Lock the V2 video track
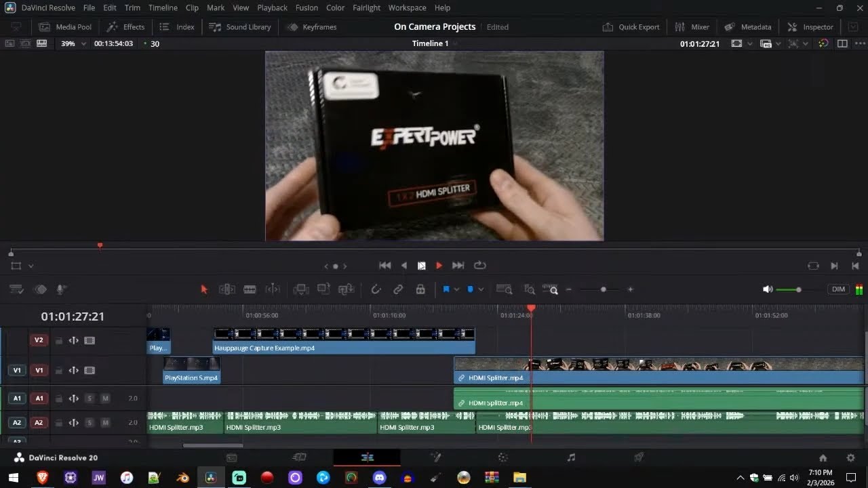The image size is (868, 488). point(58,341)
